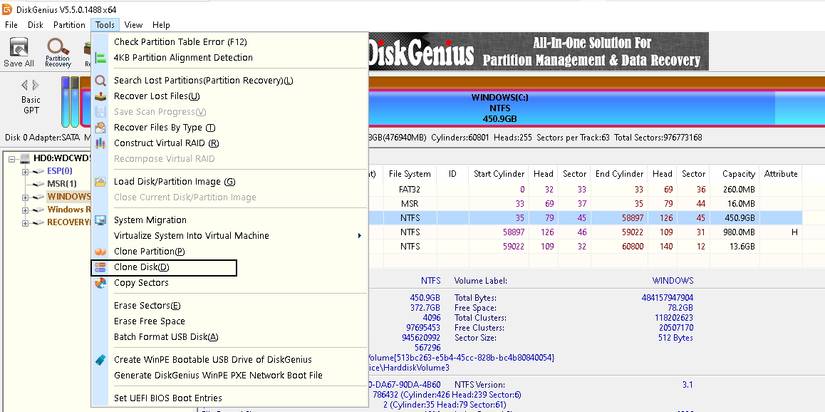
Task: Expand the Windows R partition tree node
Action: pyautogui.click(x=25, y=210)
